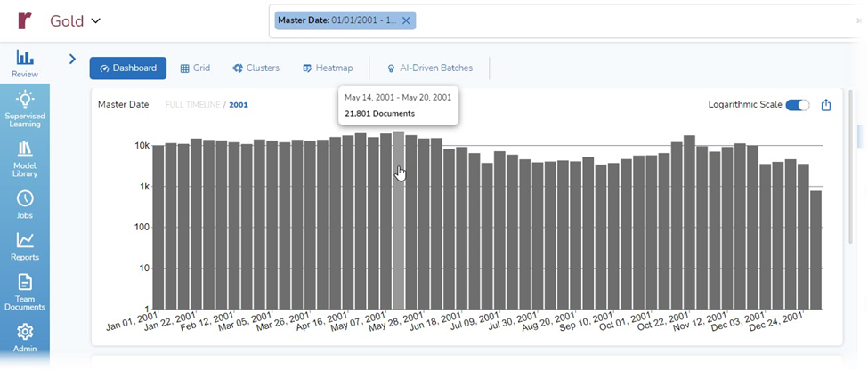The height and width of the screenshot is (370, 868).
Task: Open the AI-Driven Batches tab
Action: [x=430, y=68]
